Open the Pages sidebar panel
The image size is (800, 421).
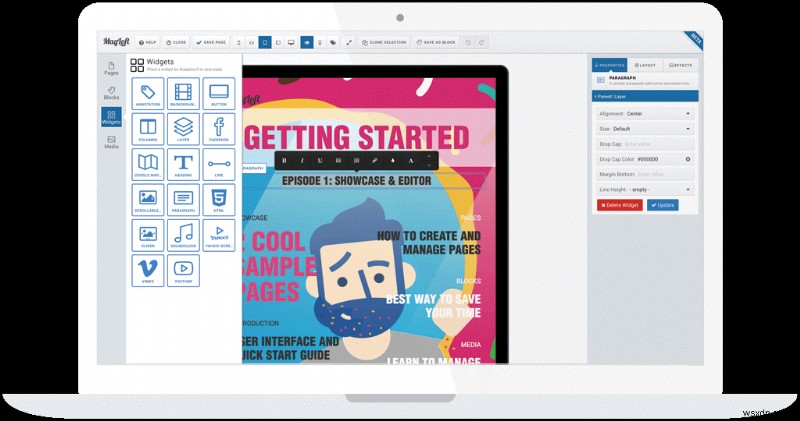point(111,68)
